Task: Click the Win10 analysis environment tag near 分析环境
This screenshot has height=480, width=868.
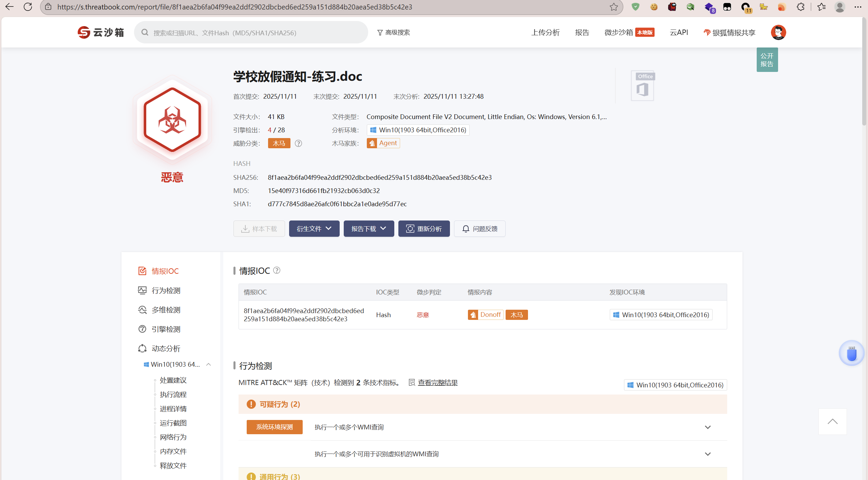Action: pyautogui.click(x=418, y=130)
